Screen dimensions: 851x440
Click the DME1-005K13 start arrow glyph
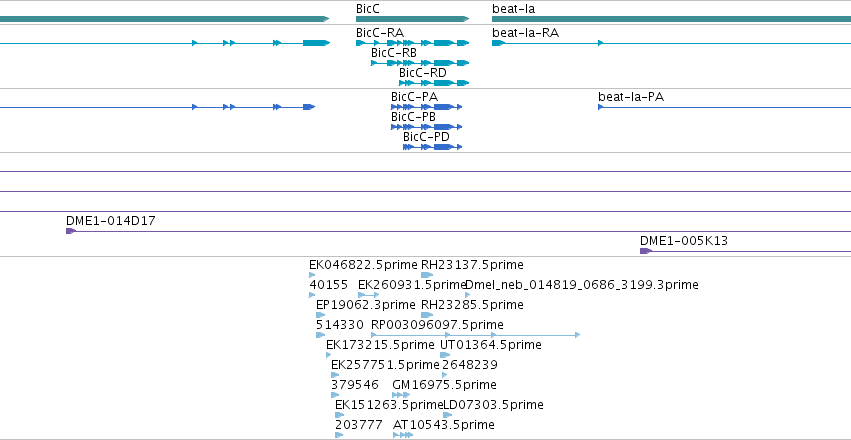click(x=646, y=251)
